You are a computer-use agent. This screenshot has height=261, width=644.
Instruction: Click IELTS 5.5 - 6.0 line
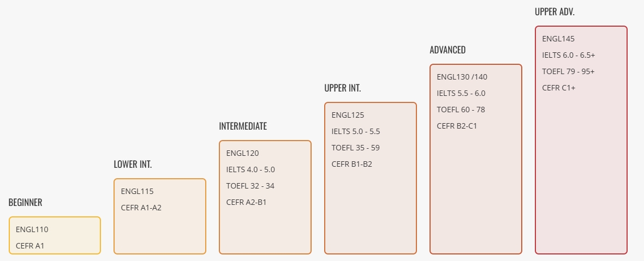click(461, 93)
